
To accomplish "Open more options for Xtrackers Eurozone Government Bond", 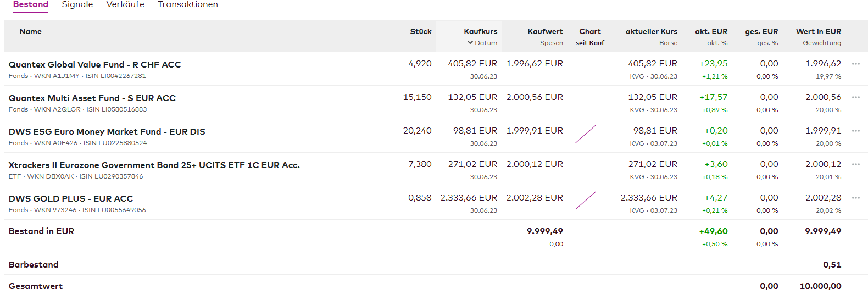I will tap(855, 165).
